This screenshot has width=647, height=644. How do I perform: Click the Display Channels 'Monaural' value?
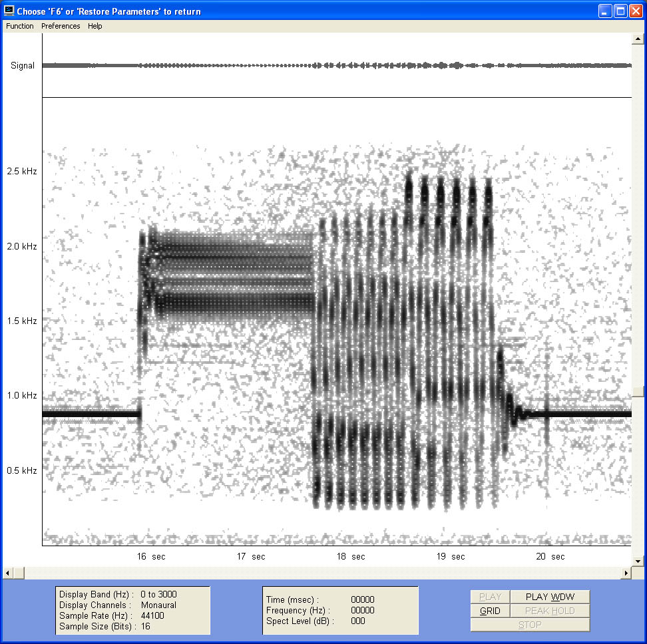158,605
